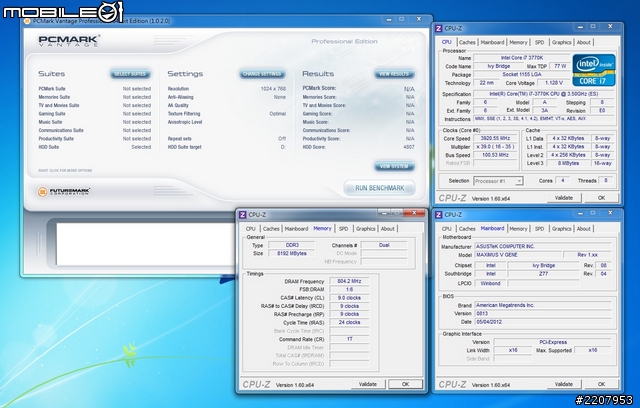Click the BIOS date 05/04/2012 field
The height and width of the screenshot is (408, 640).
pos(543,322)
